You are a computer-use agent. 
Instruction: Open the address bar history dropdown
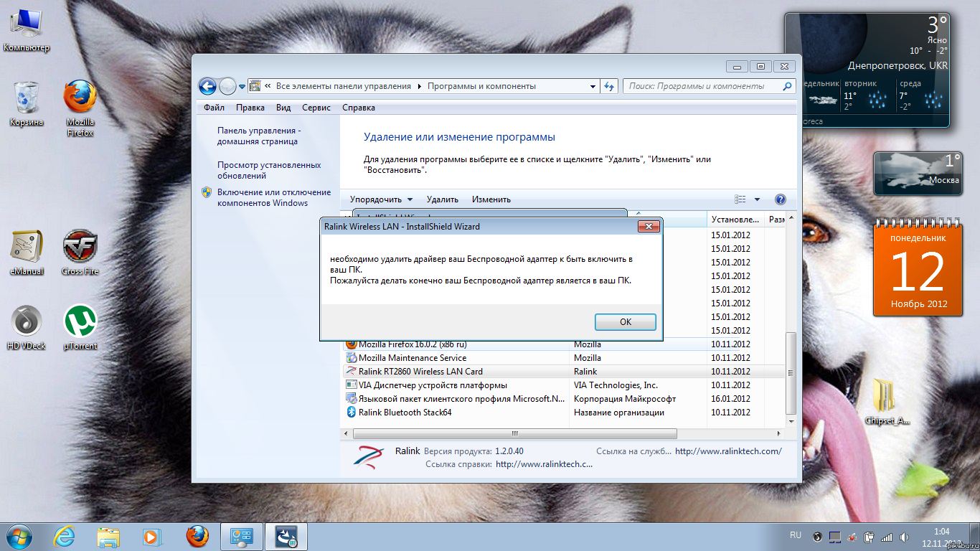(593, 86)
